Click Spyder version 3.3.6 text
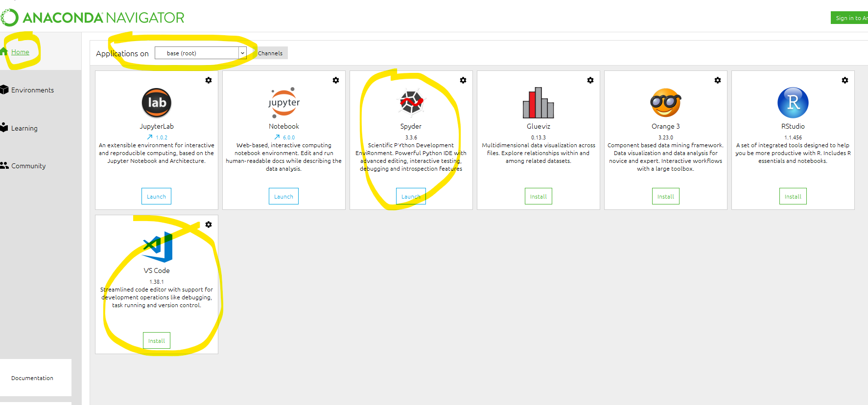 (411, 138)
